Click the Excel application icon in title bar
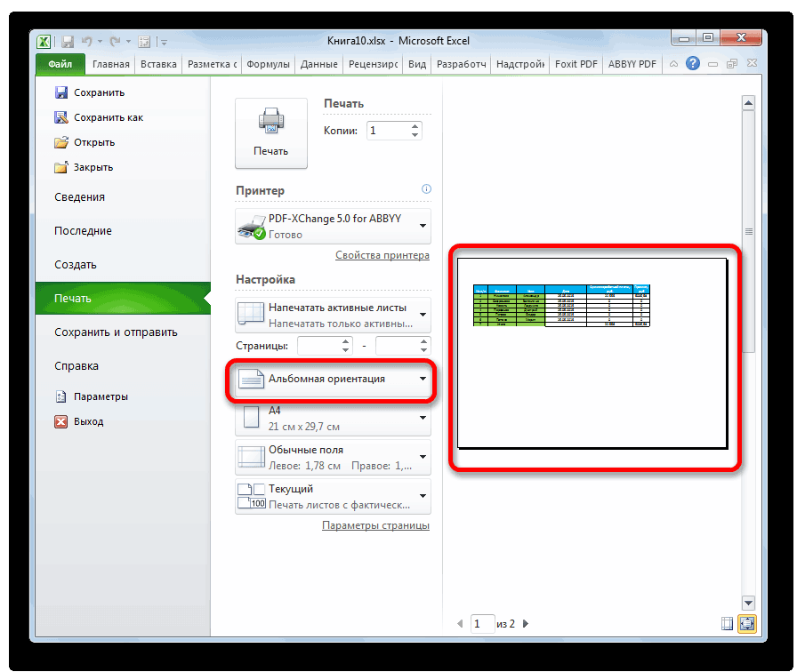The height and width of the screenshot is (672, 797). [44, 41]
